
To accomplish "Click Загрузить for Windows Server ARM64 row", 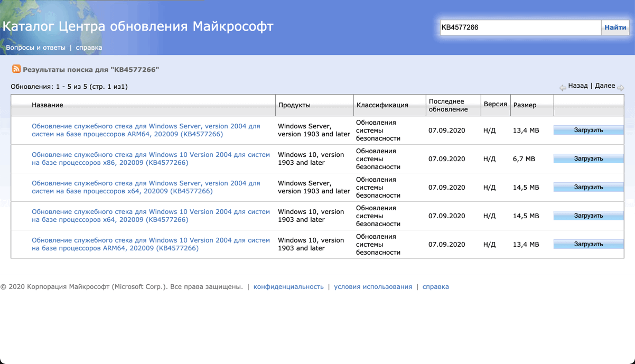I will pyautogui.click(x=589, y=130).
